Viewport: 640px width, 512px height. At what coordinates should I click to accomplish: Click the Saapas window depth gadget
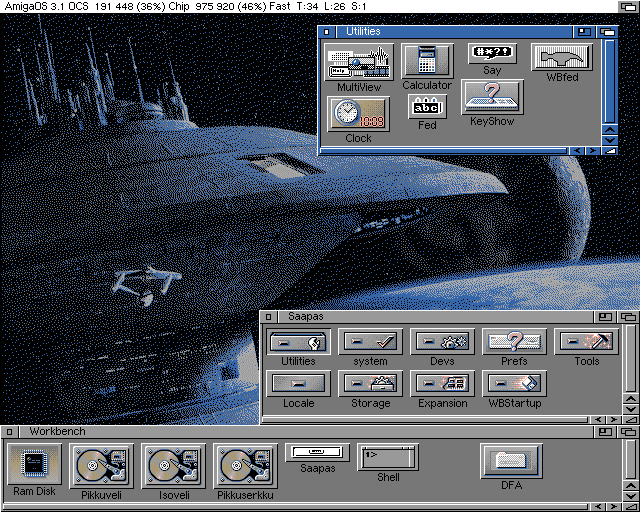coord(628,317)
